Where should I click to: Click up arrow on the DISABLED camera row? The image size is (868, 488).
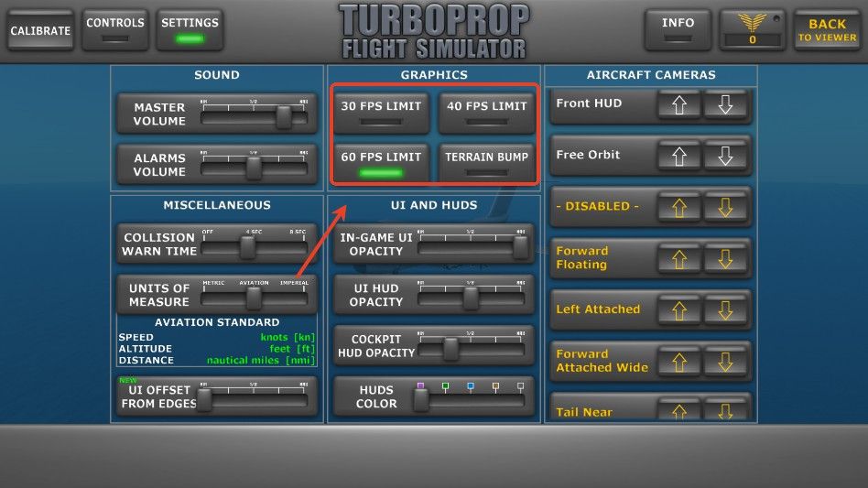click(678, 208)
